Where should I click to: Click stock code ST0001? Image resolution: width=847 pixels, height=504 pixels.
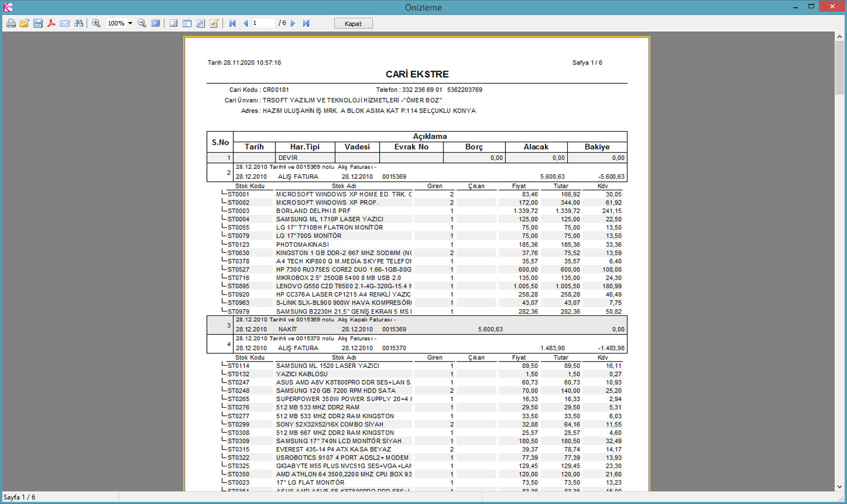coord(238,194)
